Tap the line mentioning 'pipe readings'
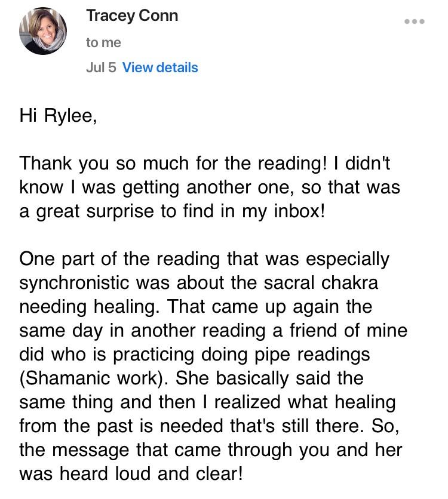 195,354
